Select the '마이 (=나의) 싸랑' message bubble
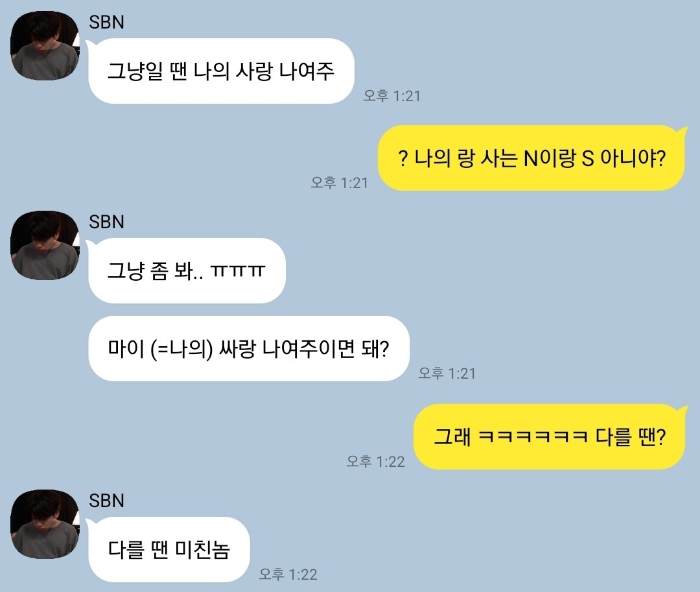Viewport: 700px width, 592px height. tap(249, 349)
